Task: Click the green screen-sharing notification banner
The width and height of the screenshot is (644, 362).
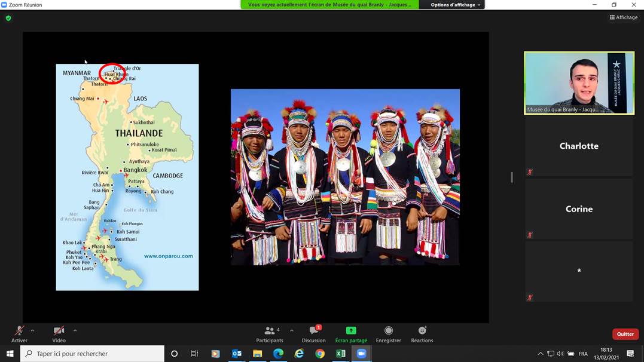Action: point(330,5)
